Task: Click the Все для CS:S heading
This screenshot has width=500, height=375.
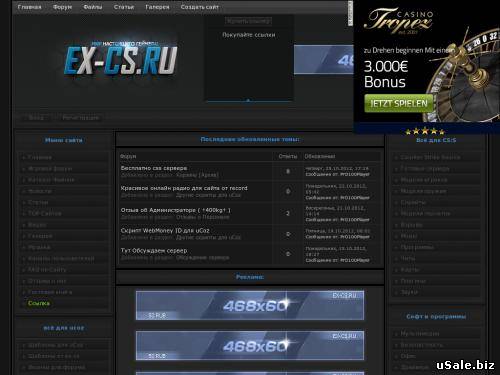Action: coord(436,140)
